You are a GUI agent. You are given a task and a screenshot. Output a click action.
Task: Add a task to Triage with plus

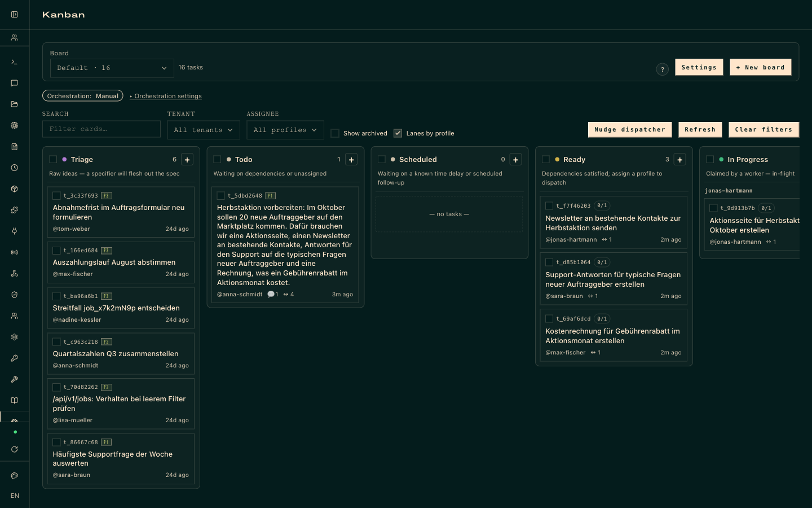click(187, 160)
